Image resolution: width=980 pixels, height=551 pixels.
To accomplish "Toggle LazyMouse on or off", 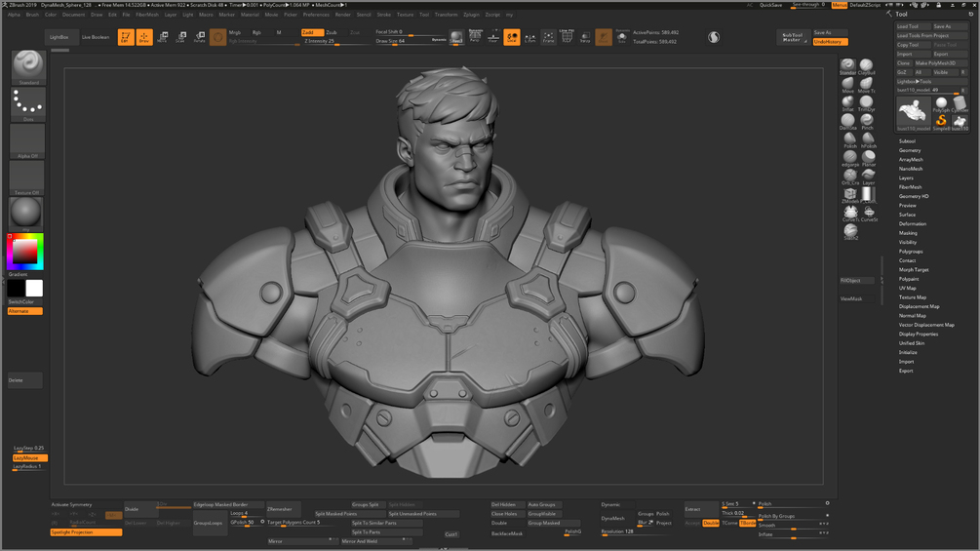I will point(30,458).
